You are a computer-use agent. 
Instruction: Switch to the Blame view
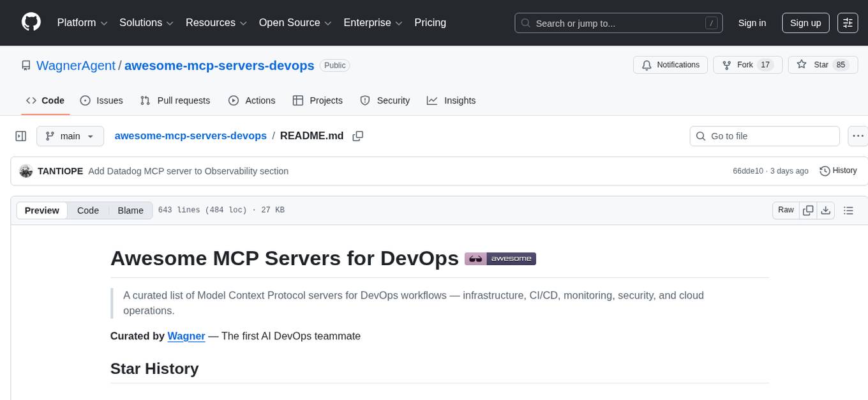130,210
